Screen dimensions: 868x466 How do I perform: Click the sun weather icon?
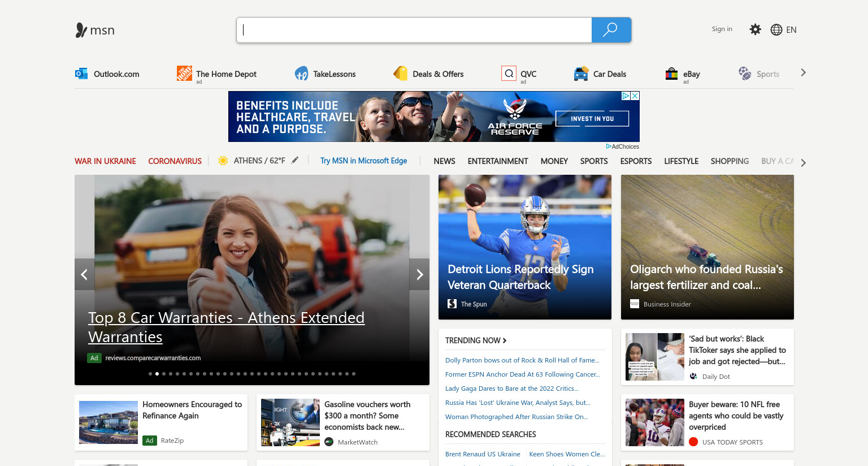[x=223, y=161]
